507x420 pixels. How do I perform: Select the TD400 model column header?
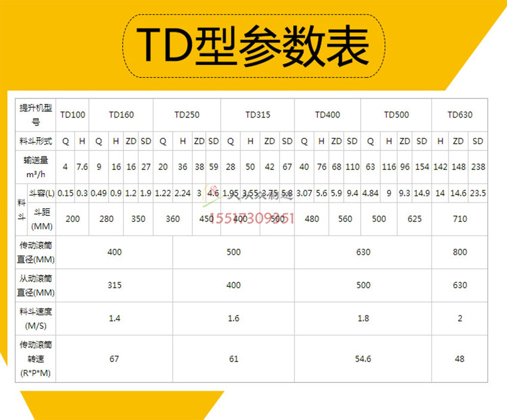coord(327,115)
